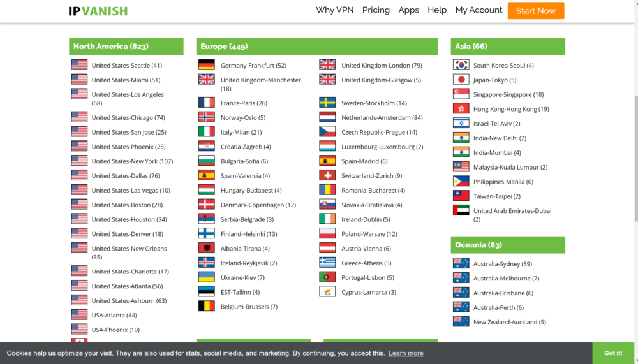Click the Croatia flag for Zagreb
The width and height of the screenshot is (638, 364).
tap(206, 146)
